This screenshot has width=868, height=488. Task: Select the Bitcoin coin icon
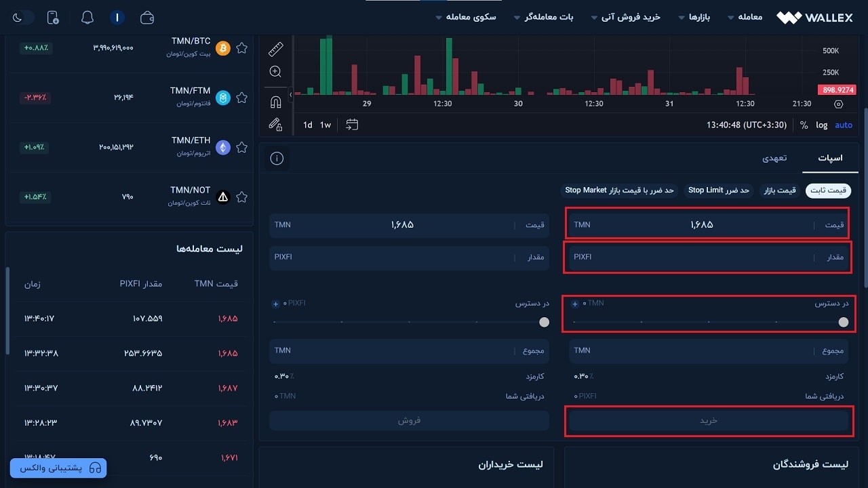click(223, 48)
